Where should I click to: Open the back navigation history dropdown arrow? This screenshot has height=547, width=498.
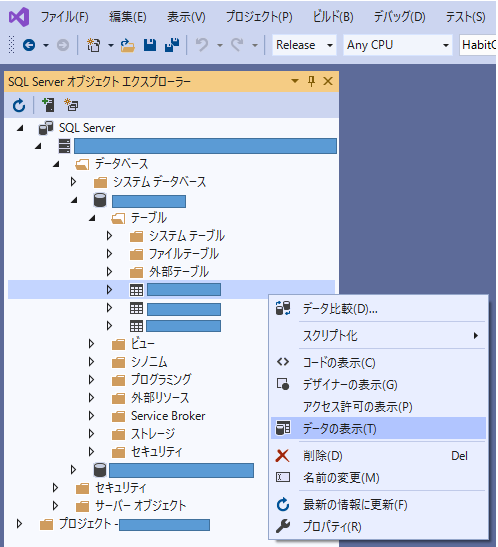pos(46,45)
